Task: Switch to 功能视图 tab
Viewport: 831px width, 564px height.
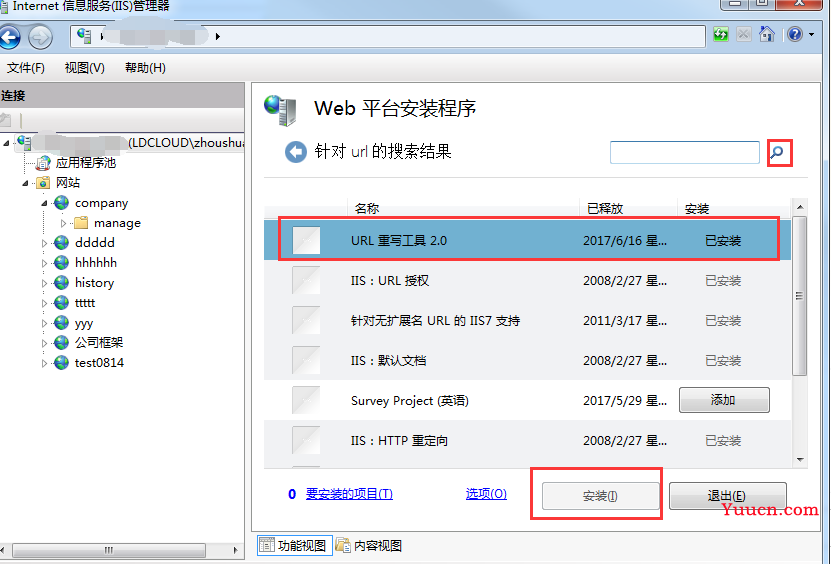Action: point(295,545)
